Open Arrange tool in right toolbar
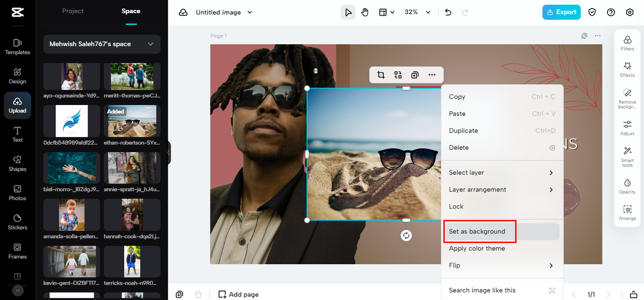Viewport: 644px width, 300px height. (x=627, y=213)
